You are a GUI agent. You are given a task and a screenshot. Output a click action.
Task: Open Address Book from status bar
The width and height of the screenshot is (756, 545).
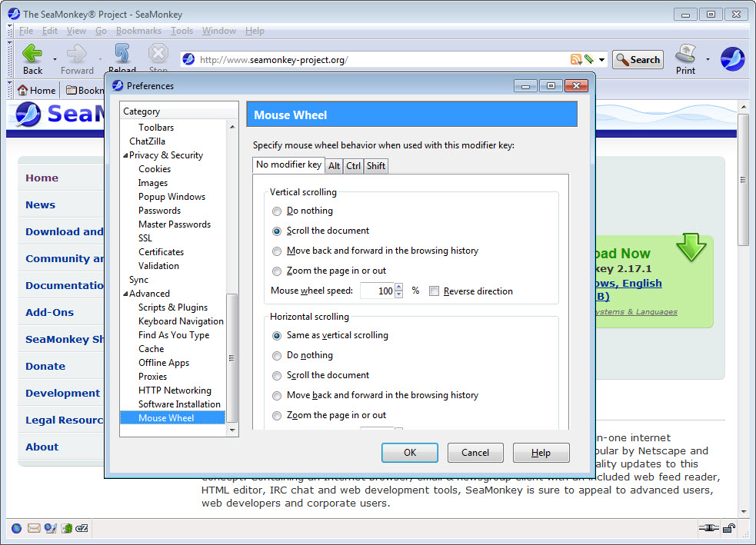[x=67, y=528]
